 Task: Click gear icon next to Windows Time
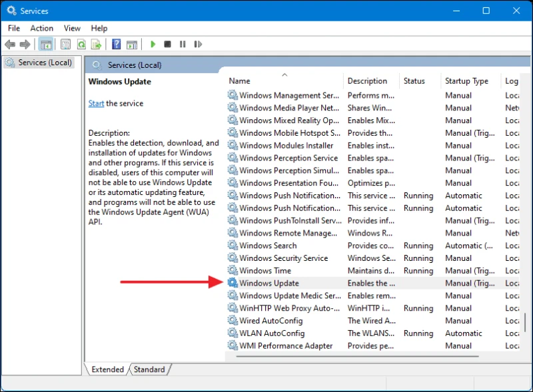(x=233, y=270)
